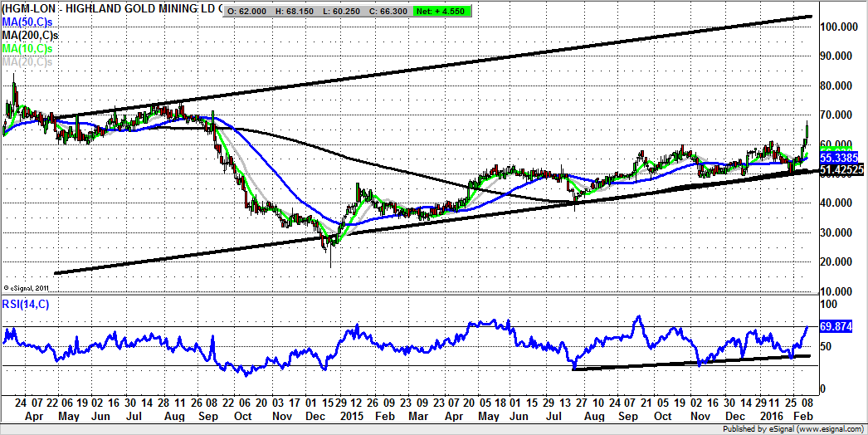Select the Close 66.300 value field
The width and height of the screenshot is (868, 435).
[397, 12]
